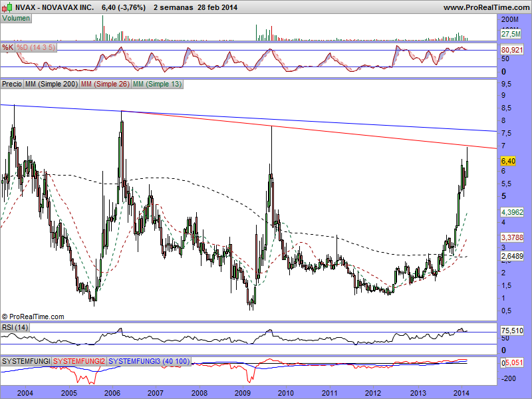The image size is (532, 399).
Task: Select the 6,40 (-3,76%) price change text
Action: point(124,7)
